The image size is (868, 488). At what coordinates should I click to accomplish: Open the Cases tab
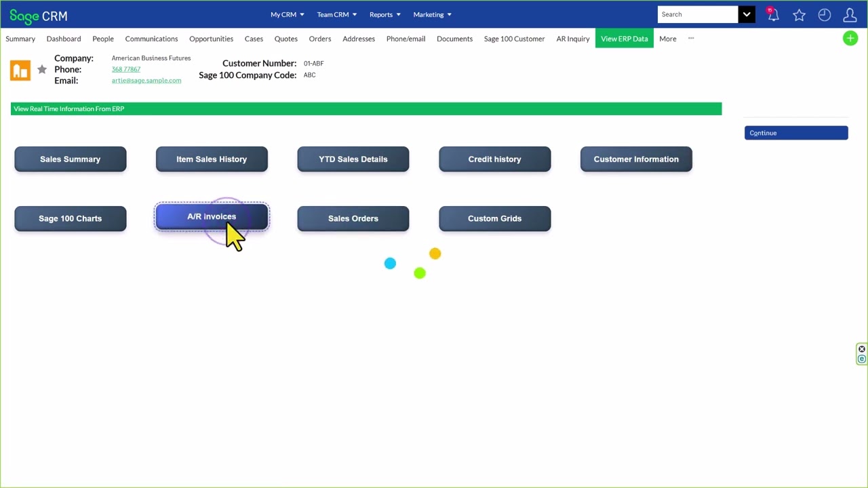click(254, 39)
